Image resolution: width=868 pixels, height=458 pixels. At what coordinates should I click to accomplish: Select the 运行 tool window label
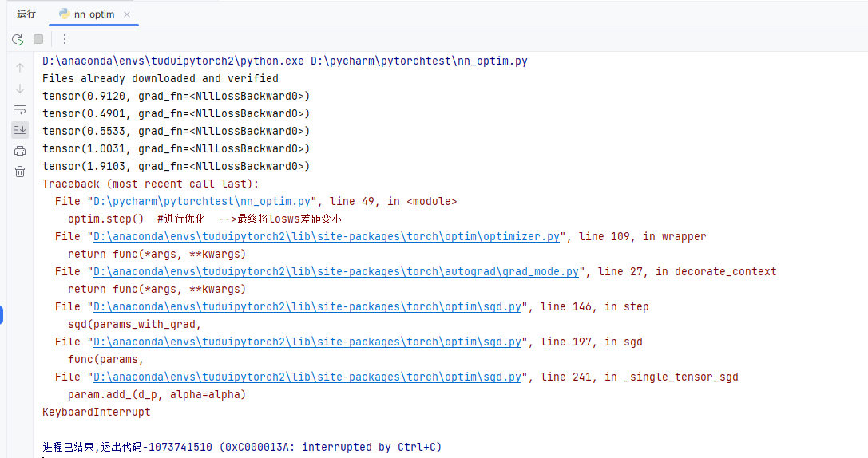[x=26, y=14]
